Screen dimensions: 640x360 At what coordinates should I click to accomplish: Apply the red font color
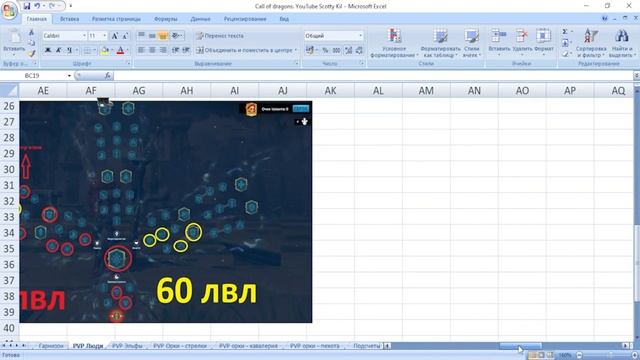click(120, 50)
